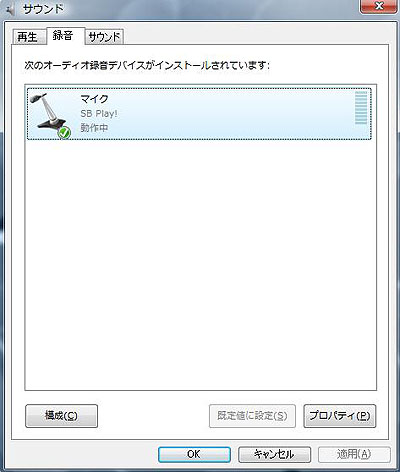Viewport: 400px width, 472px height.
Task: Click empty area of the device list
Action: [200, 263]
